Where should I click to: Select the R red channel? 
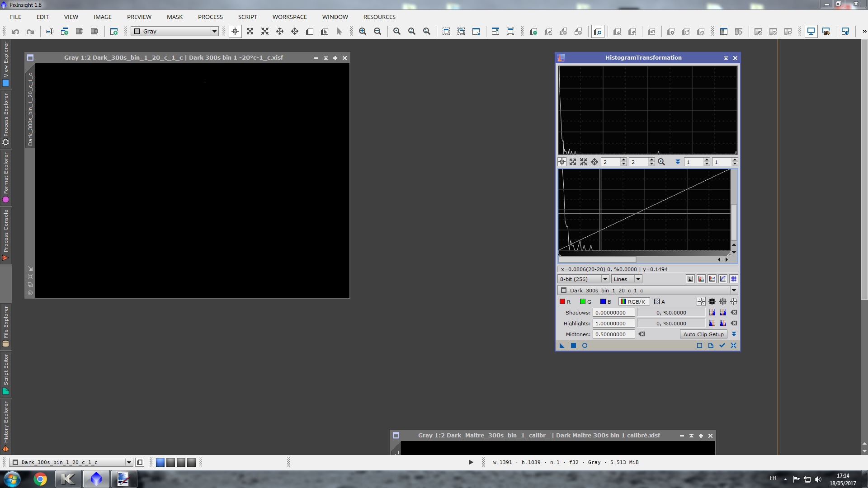coord(565,302)
